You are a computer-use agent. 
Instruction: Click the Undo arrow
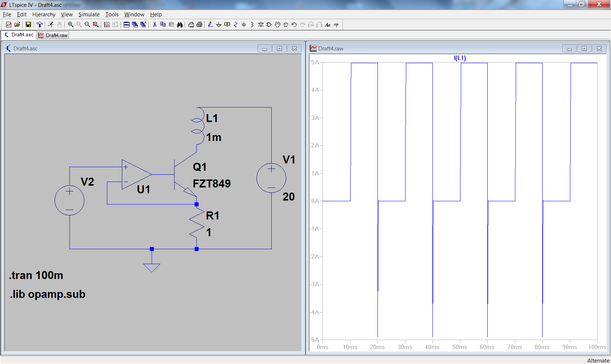click(x=294, y=25)
